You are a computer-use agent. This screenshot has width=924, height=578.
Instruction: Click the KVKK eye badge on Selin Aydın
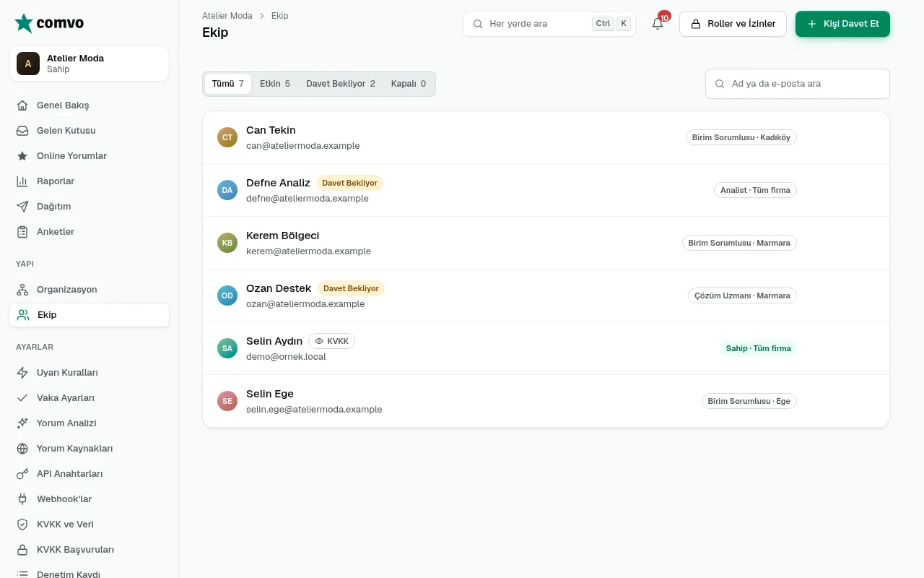(331, 341)
